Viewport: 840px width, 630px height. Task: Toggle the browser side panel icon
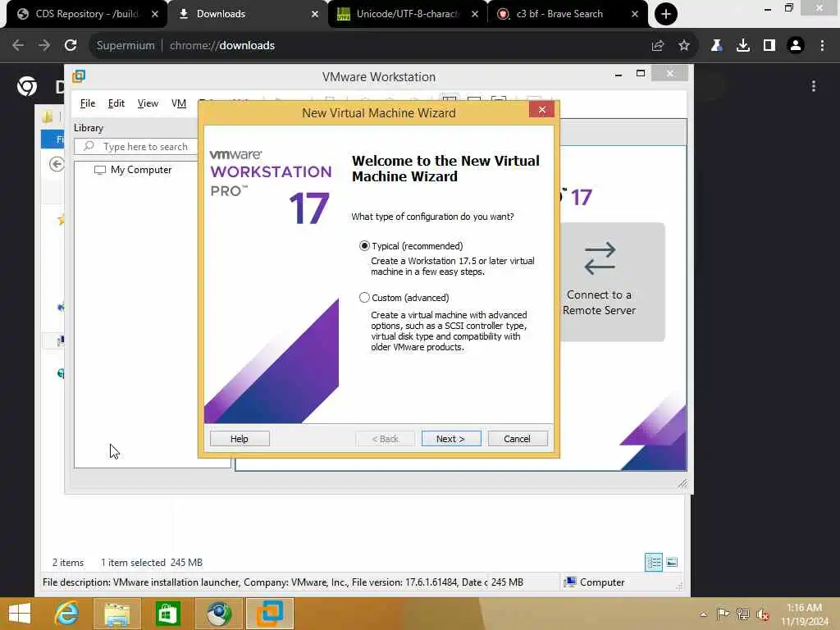click(x=769, y=46)
